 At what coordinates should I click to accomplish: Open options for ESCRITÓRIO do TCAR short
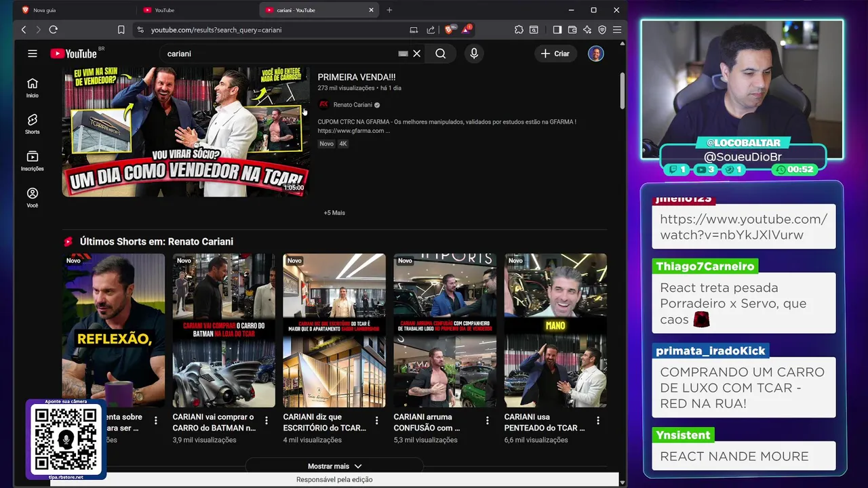click(x=377, y=420)
